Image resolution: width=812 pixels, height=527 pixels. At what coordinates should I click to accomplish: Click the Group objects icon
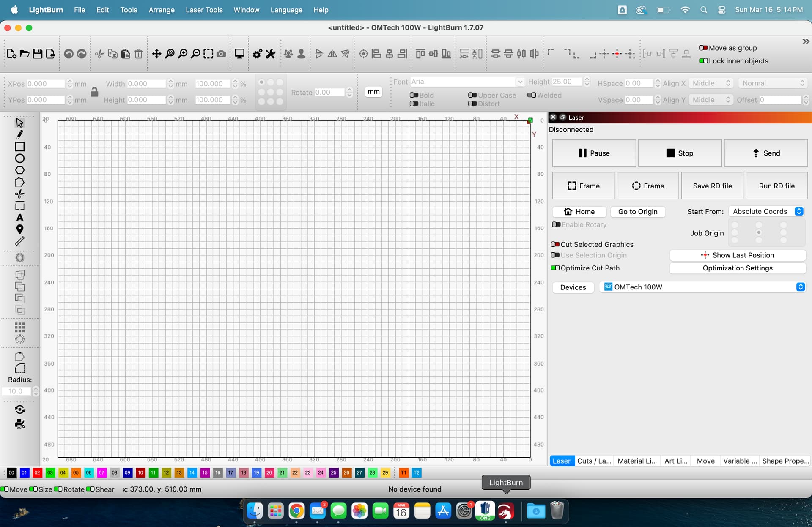(288, 54)
